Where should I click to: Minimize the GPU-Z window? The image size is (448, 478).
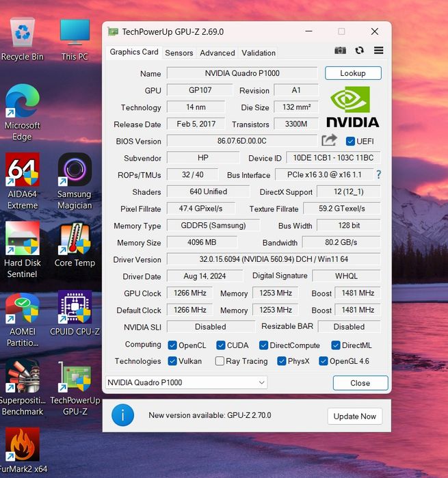(x=308, y=31)
